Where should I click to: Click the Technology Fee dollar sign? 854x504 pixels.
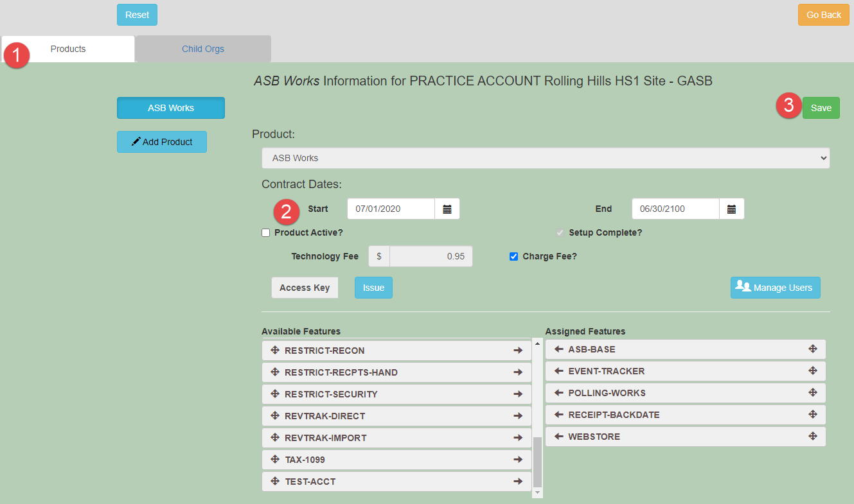click(379, 256)
